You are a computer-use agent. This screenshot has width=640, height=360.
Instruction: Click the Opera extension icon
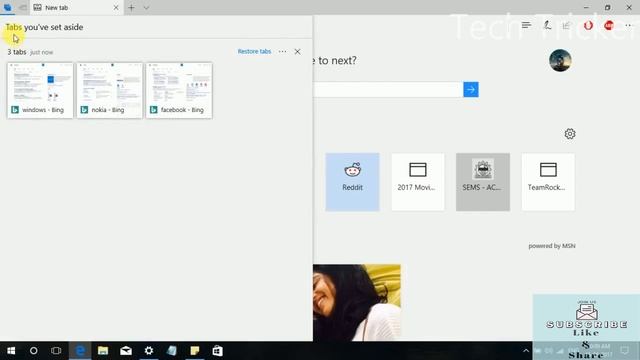588,25
